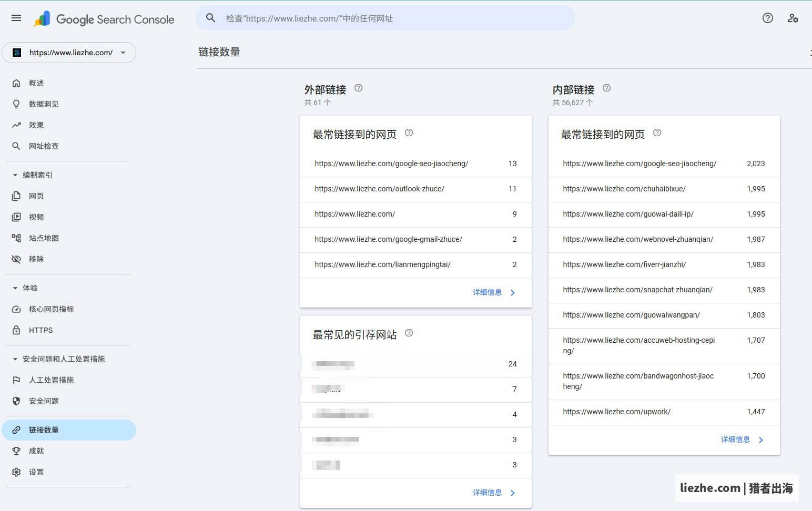Select 链接数量 links item in sidebar

tap(69, 430)
